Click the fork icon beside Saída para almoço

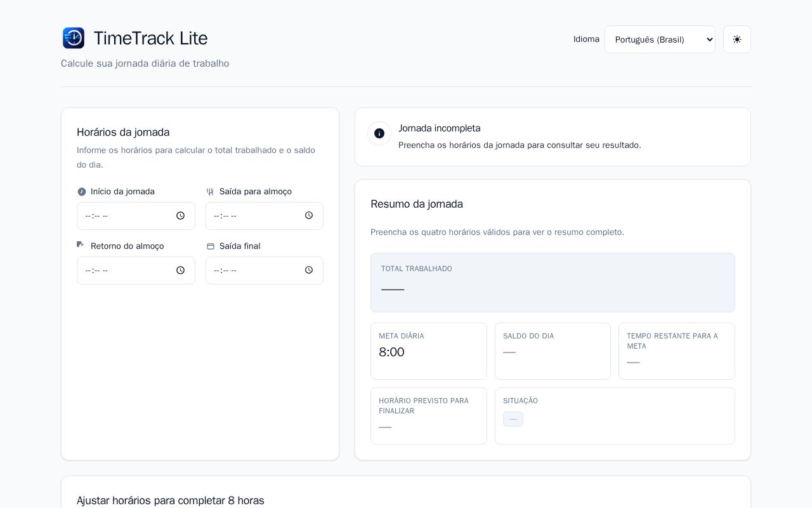click(x=210, y=192)
